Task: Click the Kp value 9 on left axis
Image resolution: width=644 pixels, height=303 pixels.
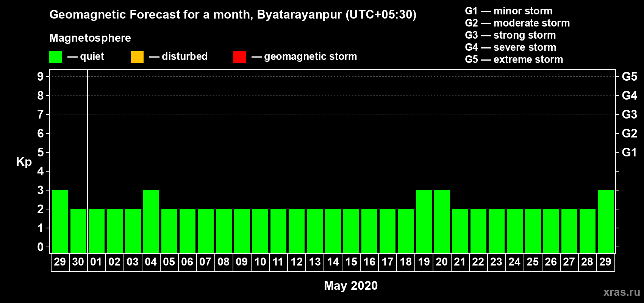Action: coord(41,77)
